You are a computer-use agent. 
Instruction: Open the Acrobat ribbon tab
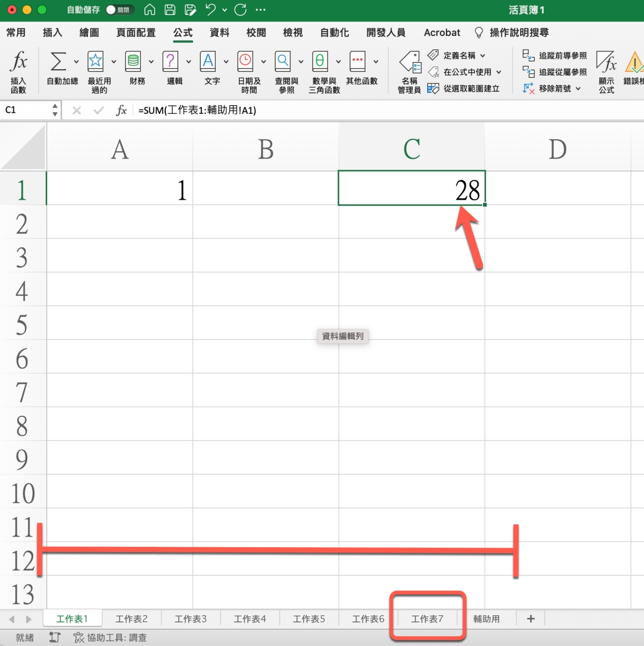click(x=442, y=33)
